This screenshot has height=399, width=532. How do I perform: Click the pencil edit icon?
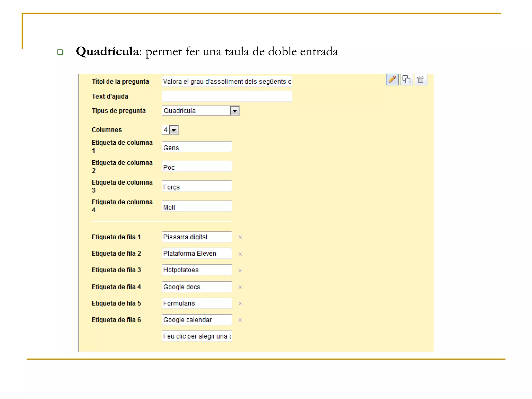tap(392, 79)
